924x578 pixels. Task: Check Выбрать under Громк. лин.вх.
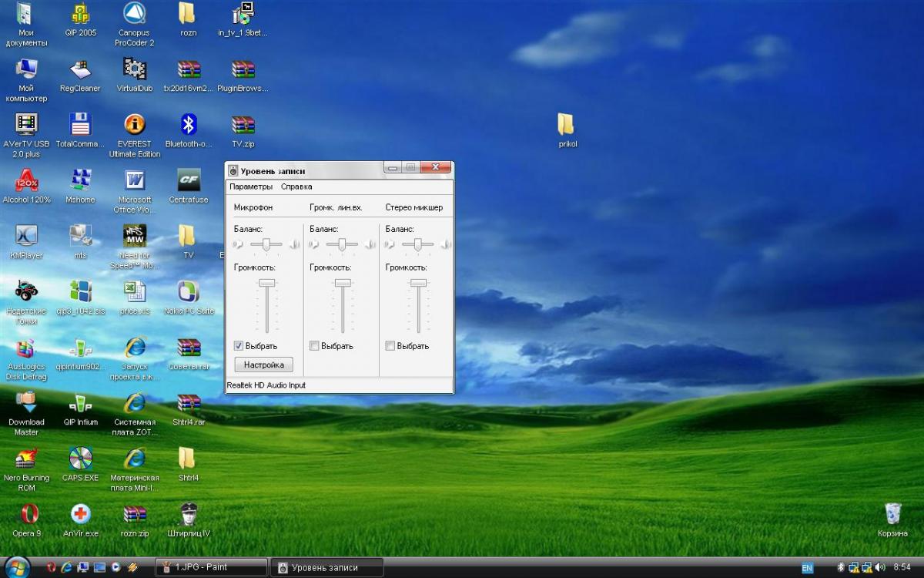pyautogui.click(x=314, y=346)
